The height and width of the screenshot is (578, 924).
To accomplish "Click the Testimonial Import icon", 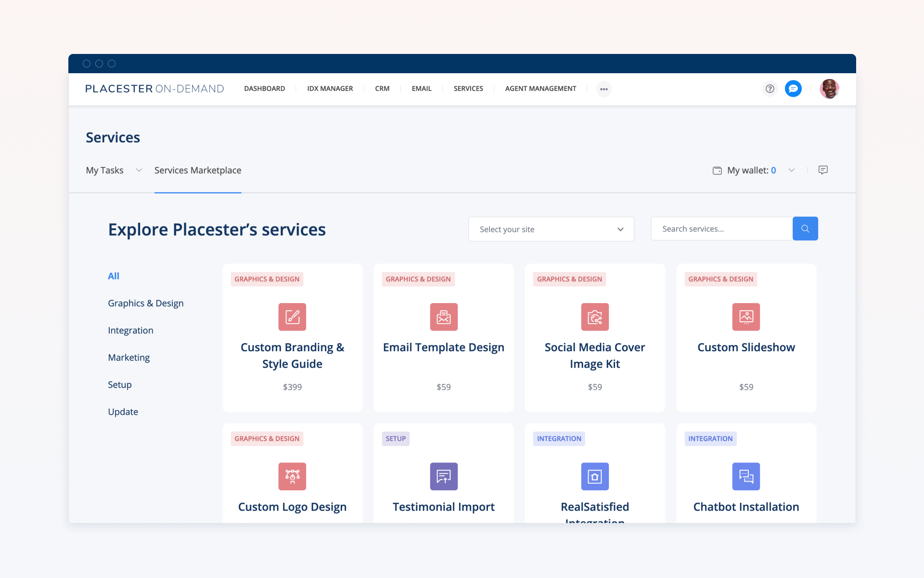I will point(443,476).
